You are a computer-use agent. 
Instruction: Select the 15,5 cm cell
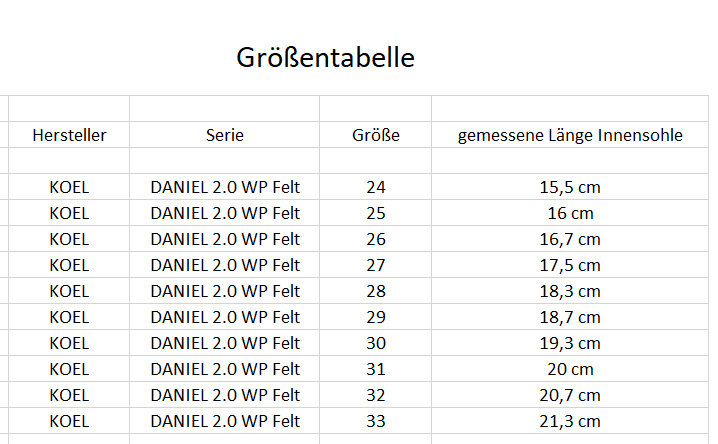[570, 187]
